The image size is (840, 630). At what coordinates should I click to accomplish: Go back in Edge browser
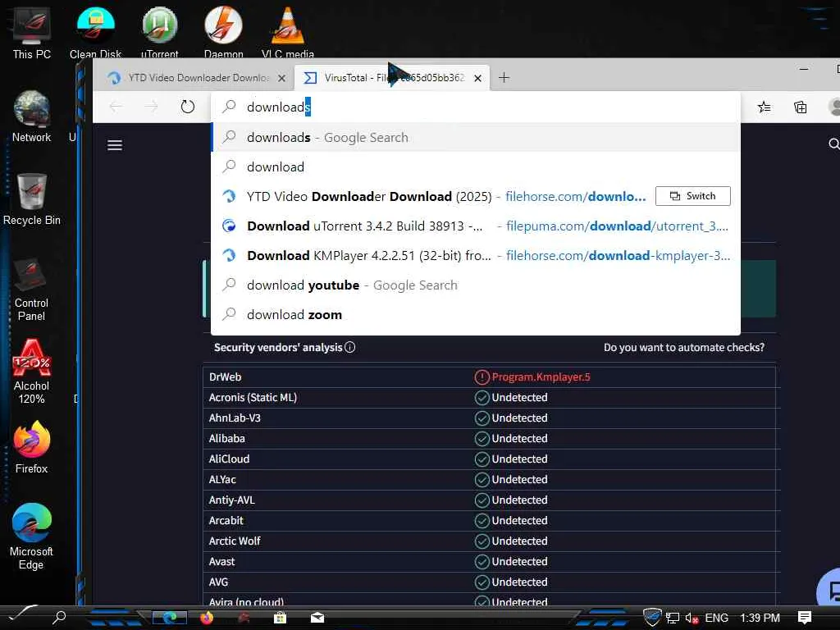[x=116, y=107]
